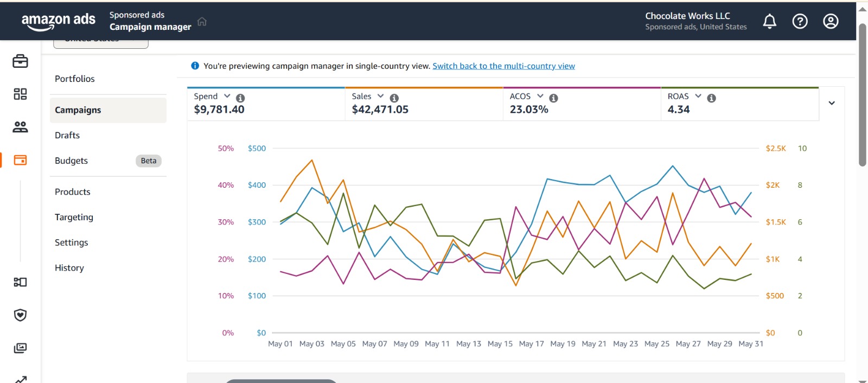Click the vertical page scrollbar thumb
This screenshot has height=383, width=868.
pos(863,95)
